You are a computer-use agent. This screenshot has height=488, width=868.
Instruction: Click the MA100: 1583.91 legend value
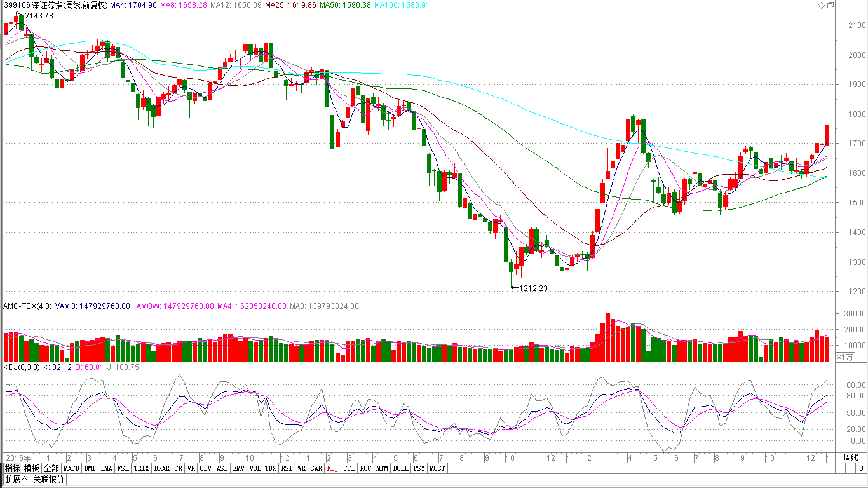click(x=402, y=5)
